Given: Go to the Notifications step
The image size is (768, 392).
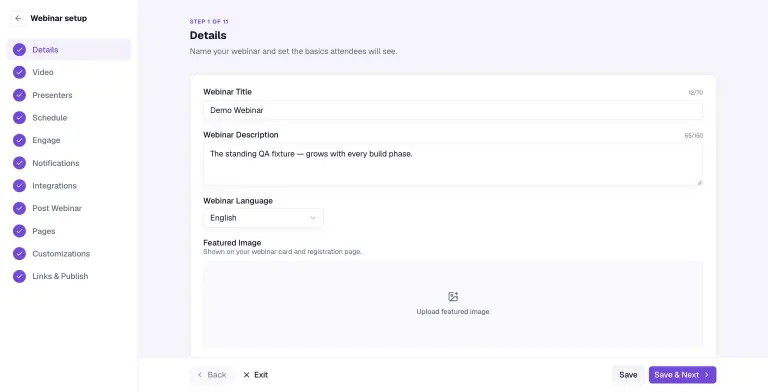Looking at the screenshot, I should point(69,163).
